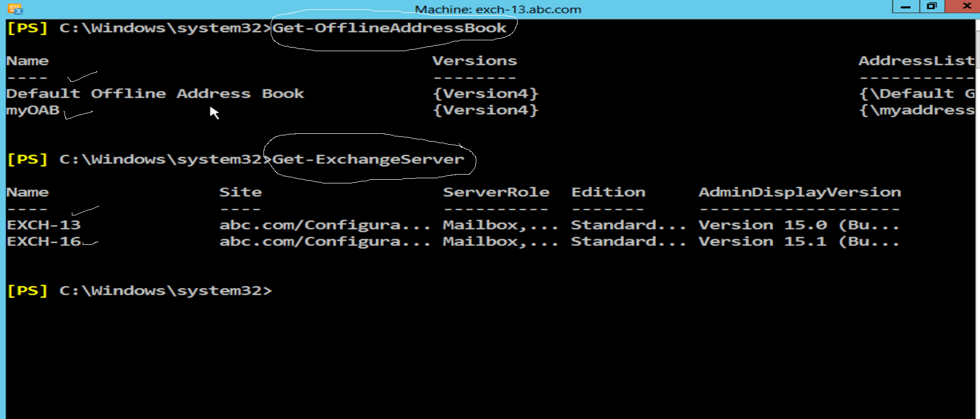Click the myOAB address book entry

pos(32,110)
